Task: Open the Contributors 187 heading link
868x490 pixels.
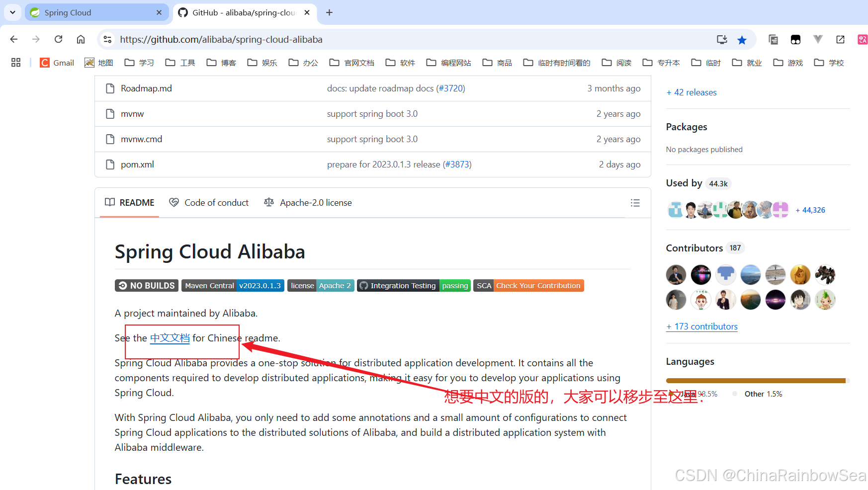Action: click(705, 248)
